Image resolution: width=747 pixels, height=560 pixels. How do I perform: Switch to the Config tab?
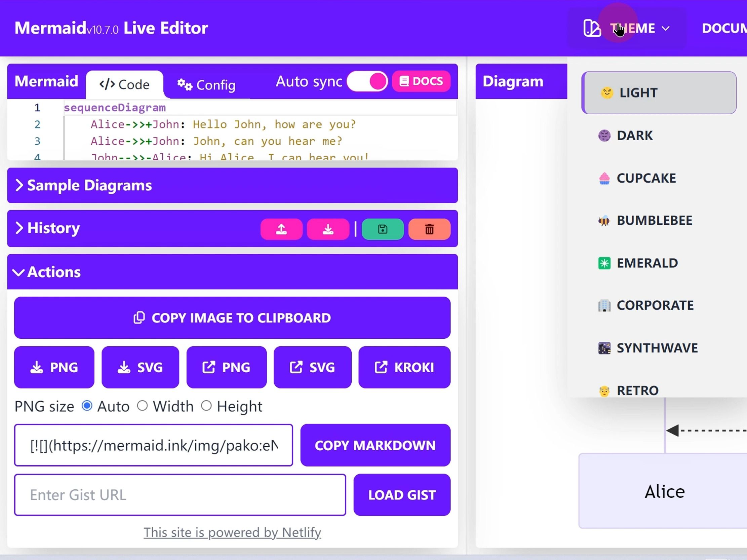point(206,84)
